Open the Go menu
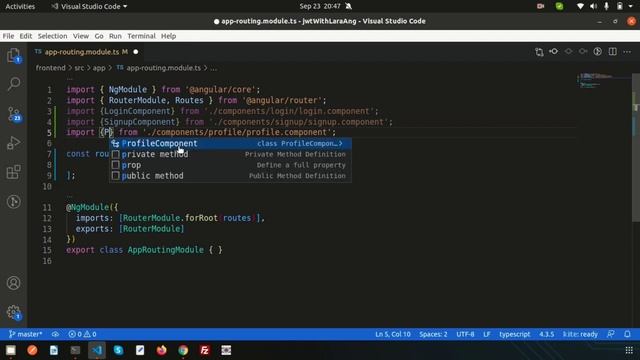640x360 pixels. point(99,36)
